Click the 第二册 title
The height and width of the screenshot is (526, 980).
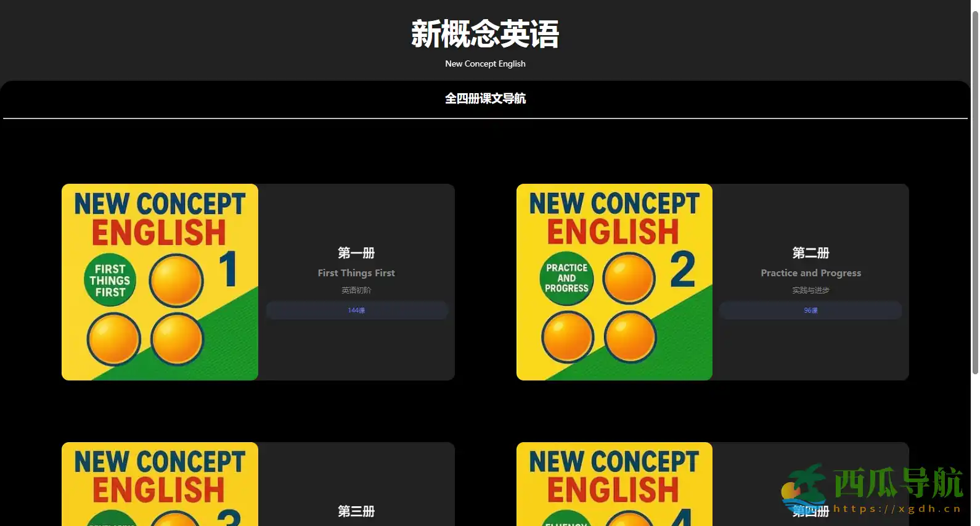click(811, 253)
